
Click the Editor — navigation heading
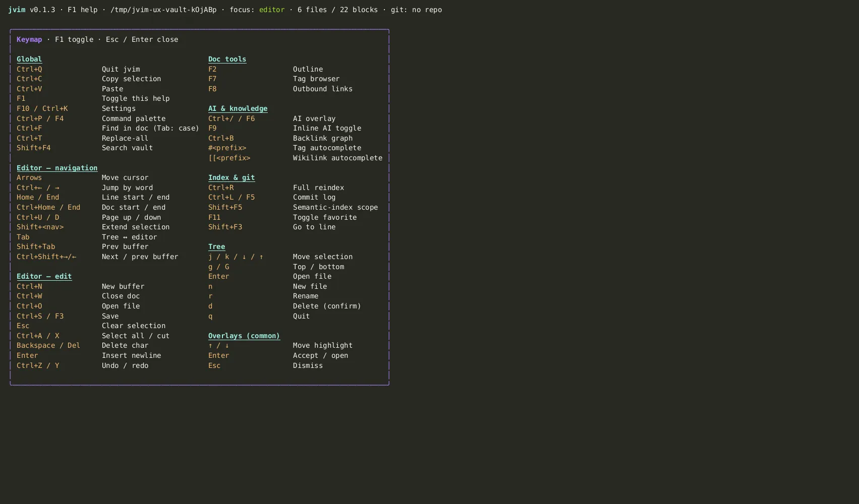(57, 168)
